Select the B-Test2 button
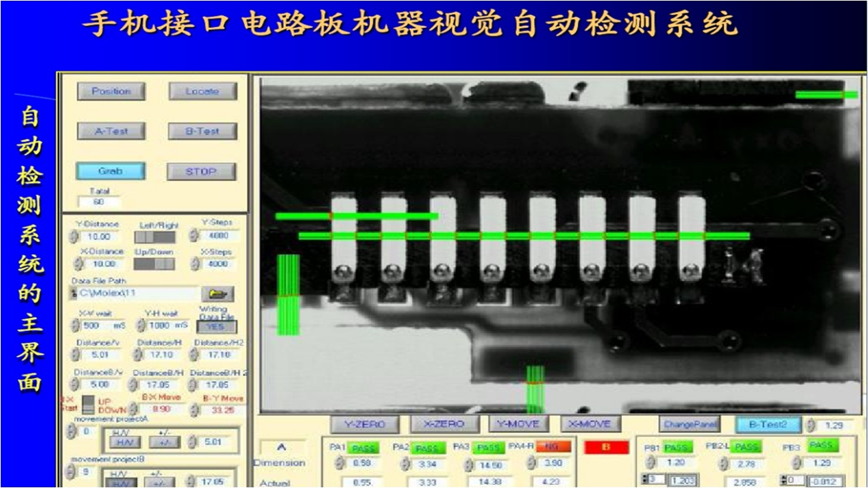Image resolution: width=868 pixels, height=488 pixels. coord(768,424)
